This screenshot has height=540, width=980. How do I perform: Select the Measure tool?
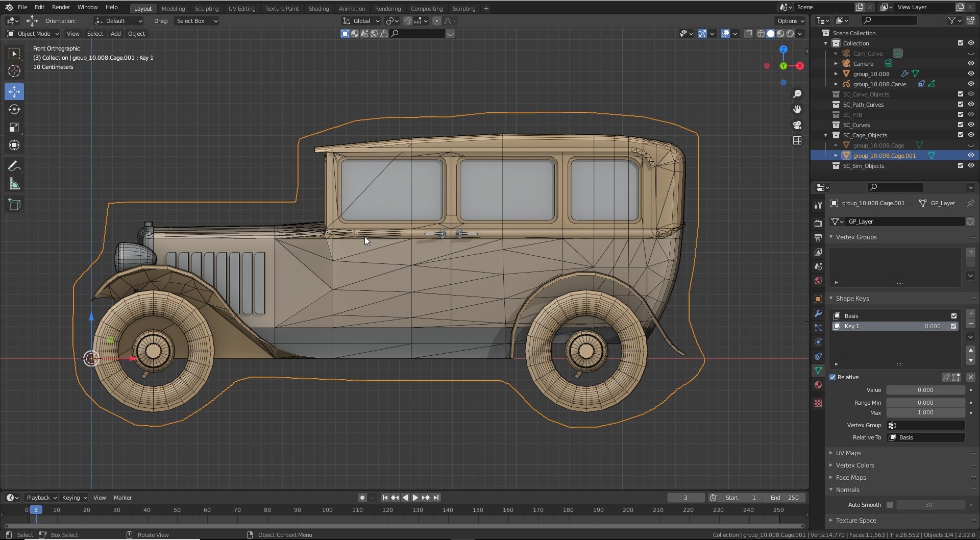[14, 184]
